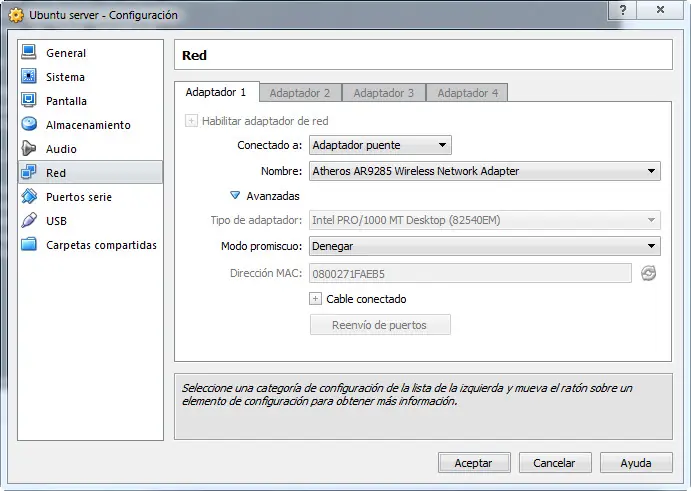Click the Reenvío de puertos button
This screenshot has width=691, height=491.
[380, 325]
